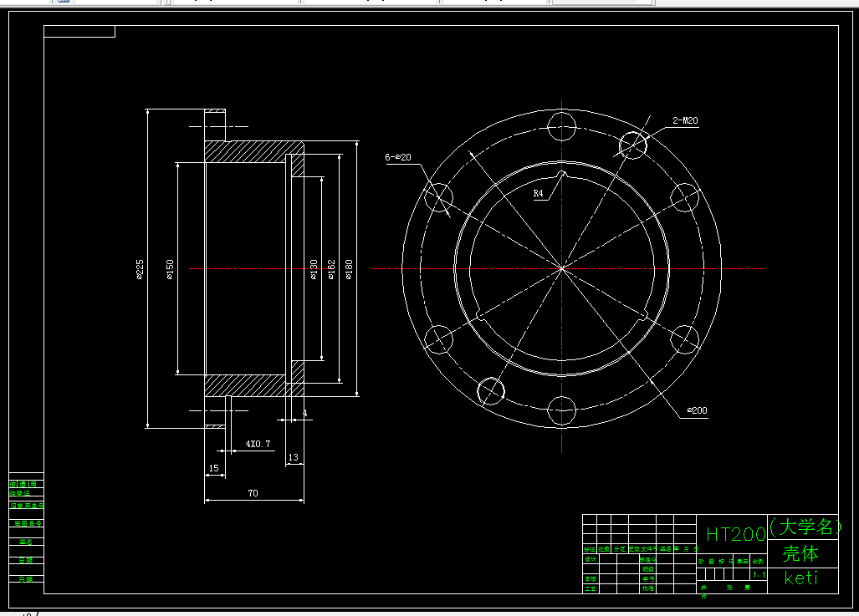The image size is (859, 616).
Task: Click the 壳体 part name text
Action: click(800, 553)
